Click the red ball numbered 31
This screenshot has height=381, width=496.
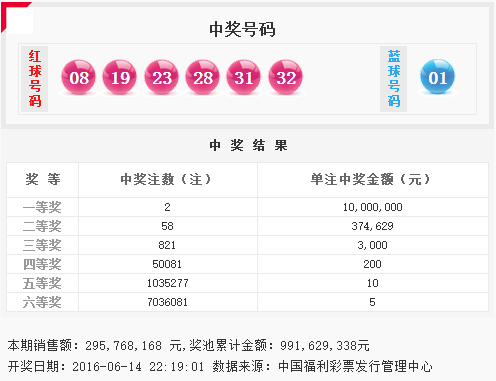[x=244, y=77]
